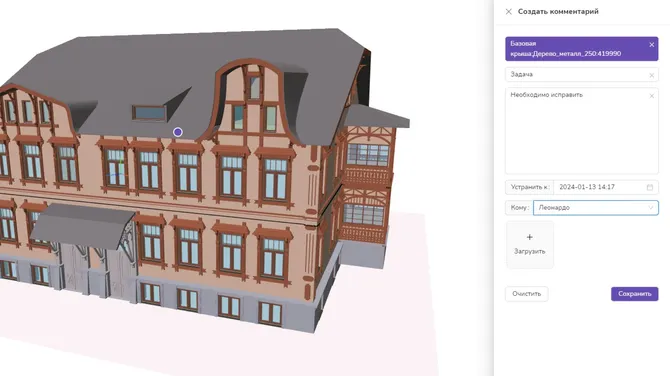Select the purple "Базовая крыша" element chip

(582, 49)
